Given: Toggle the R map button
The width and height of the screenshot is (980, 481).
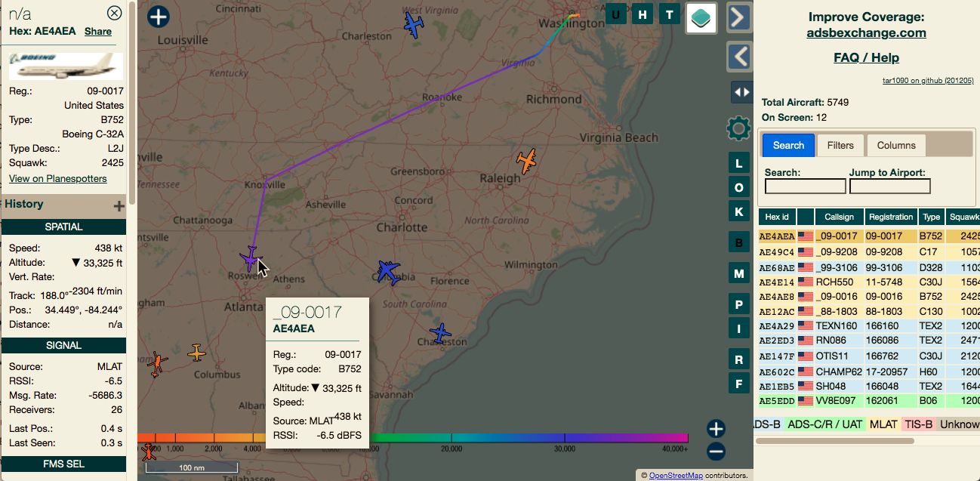Looking at the screenshot, I should (738, 359).
